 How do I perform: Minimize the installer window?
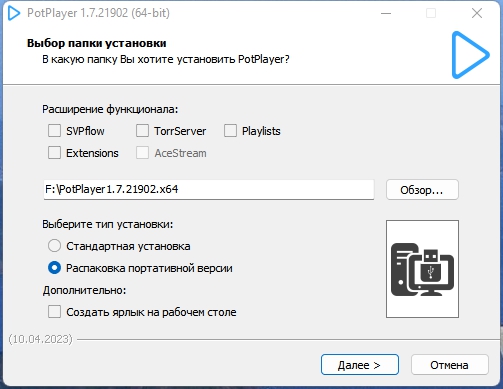click(386, 13)
